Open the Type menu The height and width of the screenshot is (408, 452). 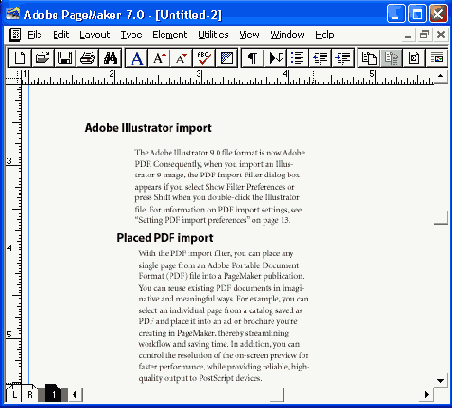[x=131, y=35]
